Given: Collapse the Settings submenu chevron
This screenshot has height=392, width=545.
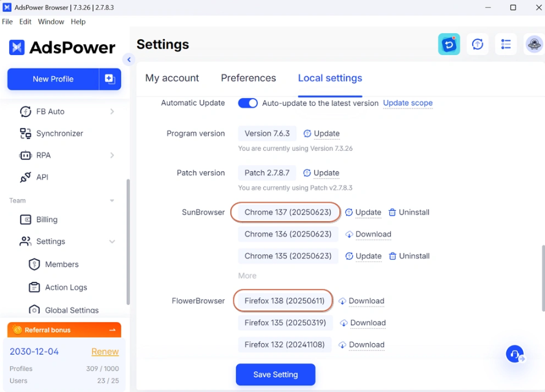Looking at the screenshot, I should click(x=112, y=241).
